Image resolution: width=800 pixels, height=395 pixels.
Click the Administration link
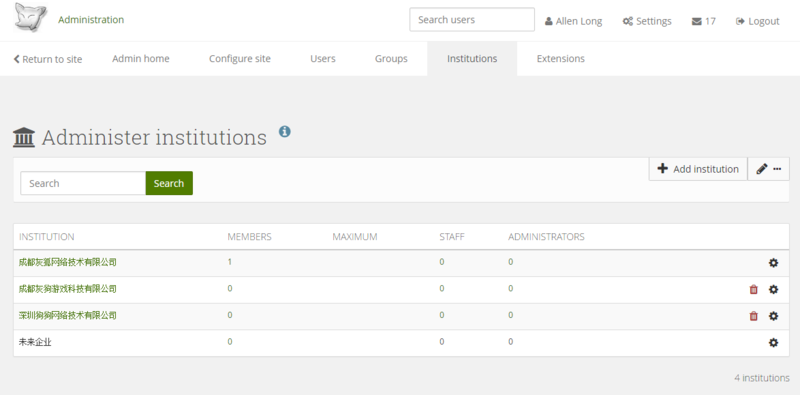(x=91, y=19)
